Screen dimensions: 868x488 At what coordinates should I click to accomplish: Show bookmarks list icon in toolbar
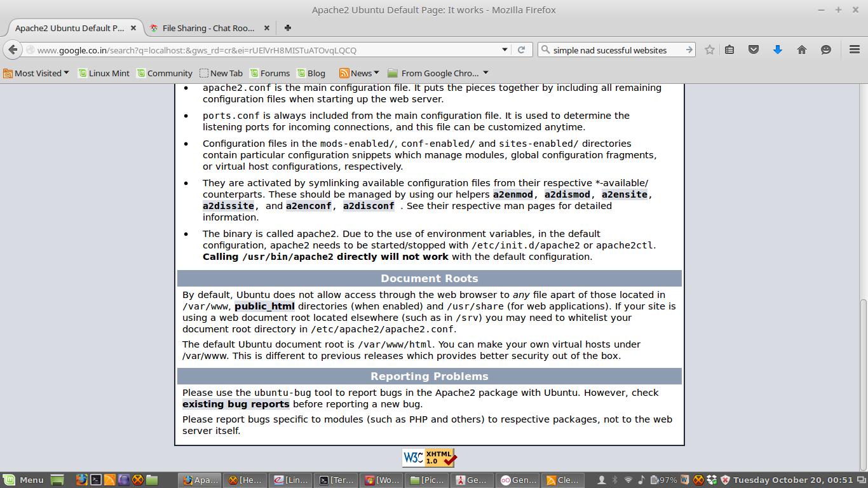pyautogui.click(x=729, y=50)
